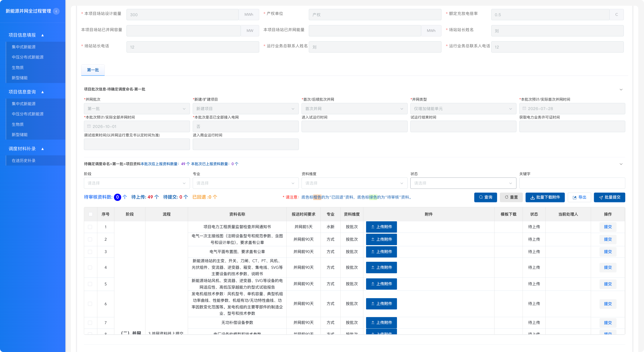
Task: Click the 待上传: 49 个 counter
Action: 145,197
